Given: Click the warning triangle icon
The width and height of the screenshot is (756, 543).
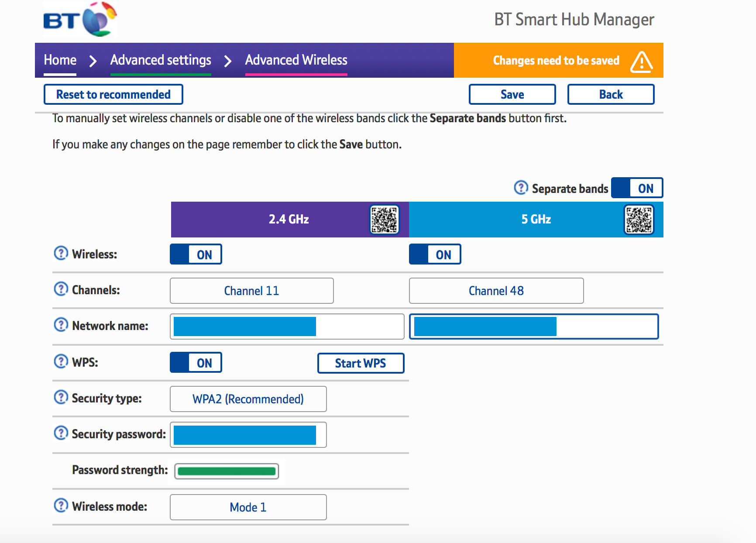Looking at the screenshot, I should (x=641, y=61).
